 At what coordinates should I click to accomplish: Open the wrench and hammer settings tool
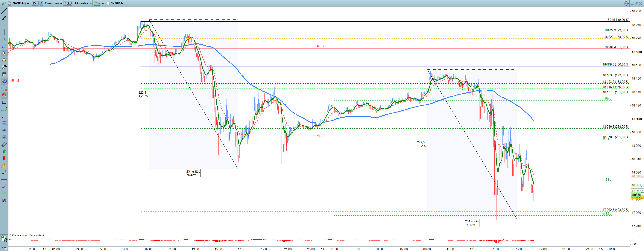click(x=4, y=67)
